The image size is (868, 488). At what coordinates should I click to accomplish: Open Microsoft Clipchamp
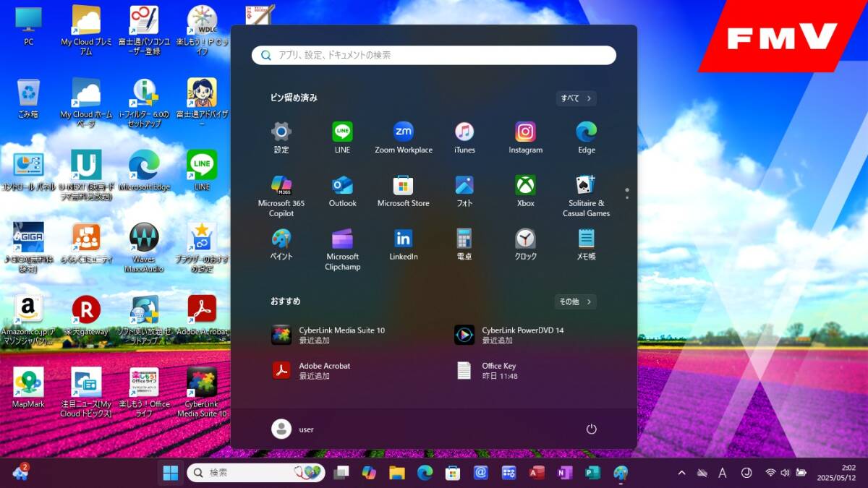342,249
